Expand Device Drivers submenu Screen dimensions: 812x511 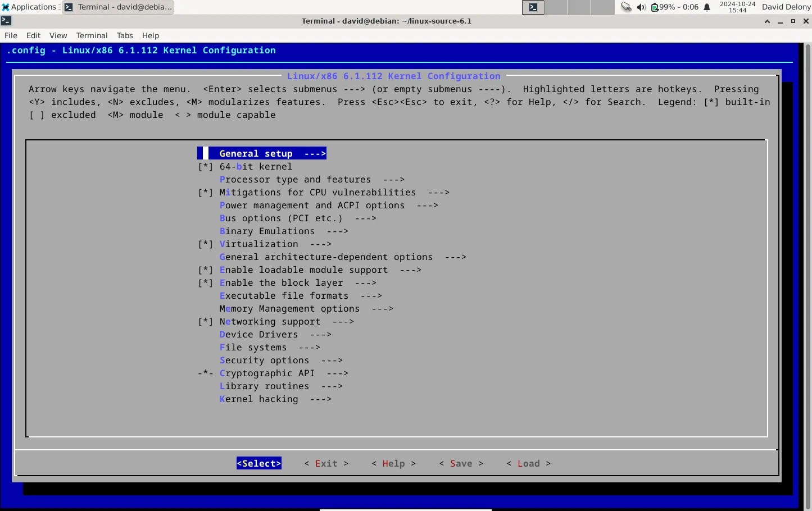tap(275, 335)
